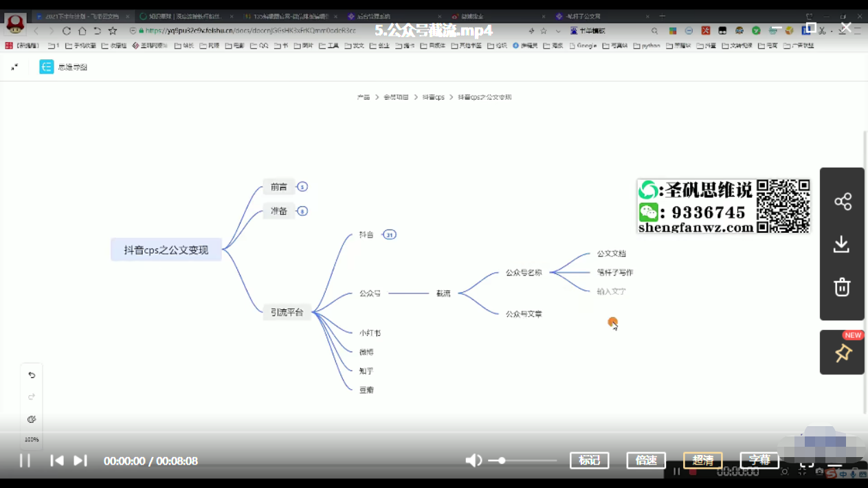This screenshot has width=868, height=488.
Task: Open the 产品 breadcrumb link
Action: coord(364,98)
